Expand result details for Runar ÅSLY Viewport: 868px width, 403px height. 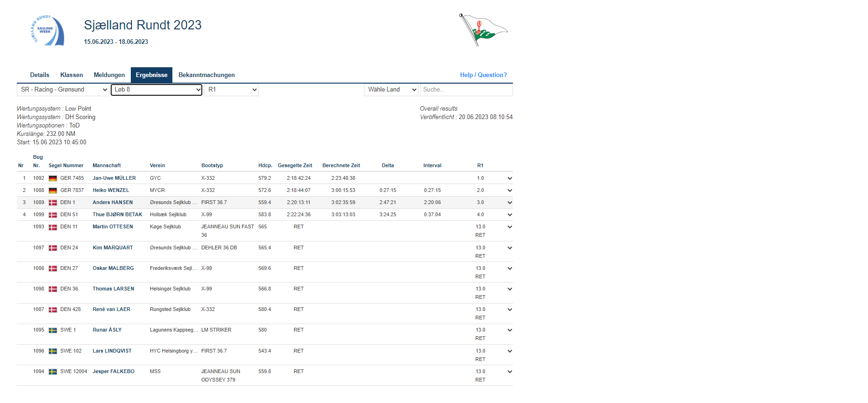509,330
